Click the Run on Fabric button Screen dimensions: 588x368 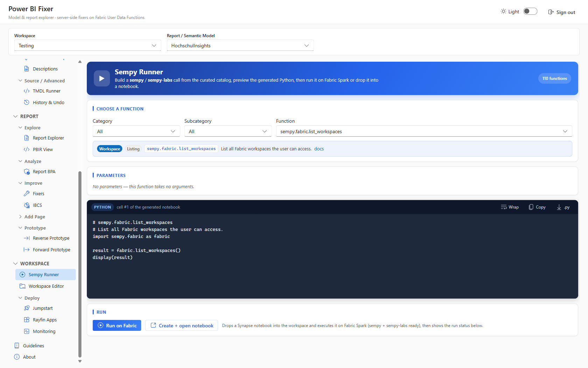click(117, 325)
